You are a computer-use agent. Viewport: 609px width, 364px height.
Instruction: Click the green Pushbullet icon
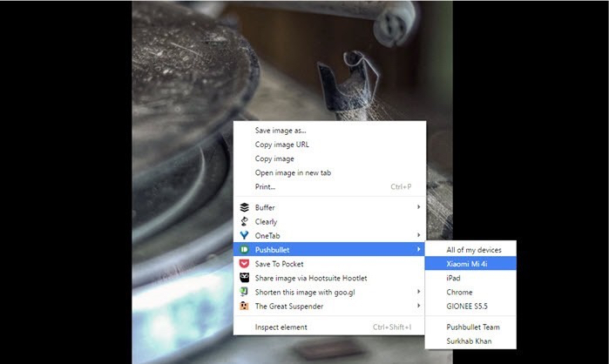[244, 250]
